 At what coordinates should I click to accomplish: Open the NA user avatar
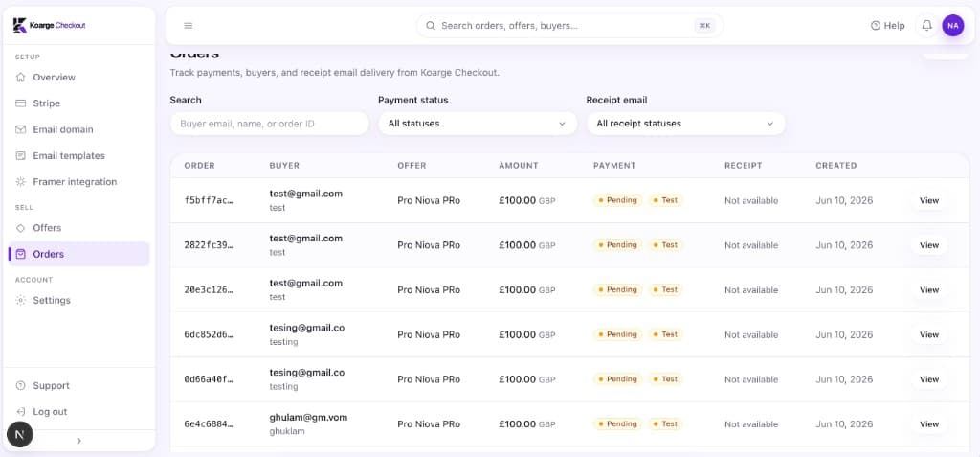(x=953, y=26)
